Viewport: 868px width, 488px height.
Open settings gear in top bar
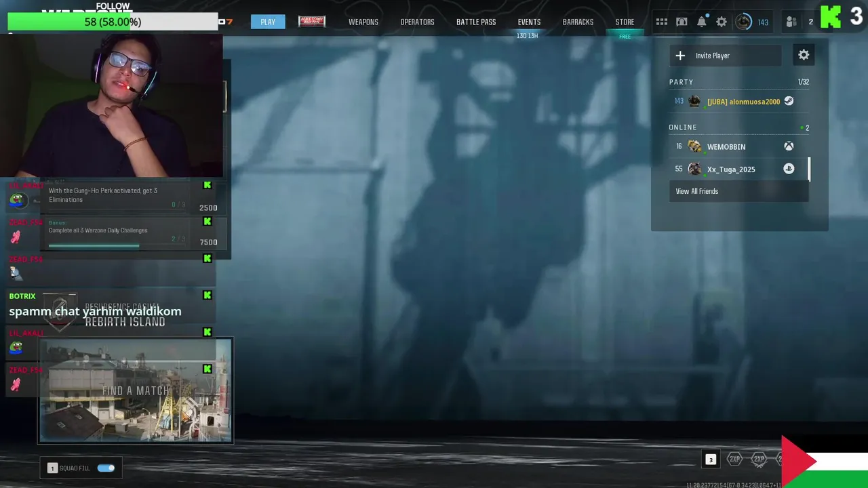(x=722, y=22)
